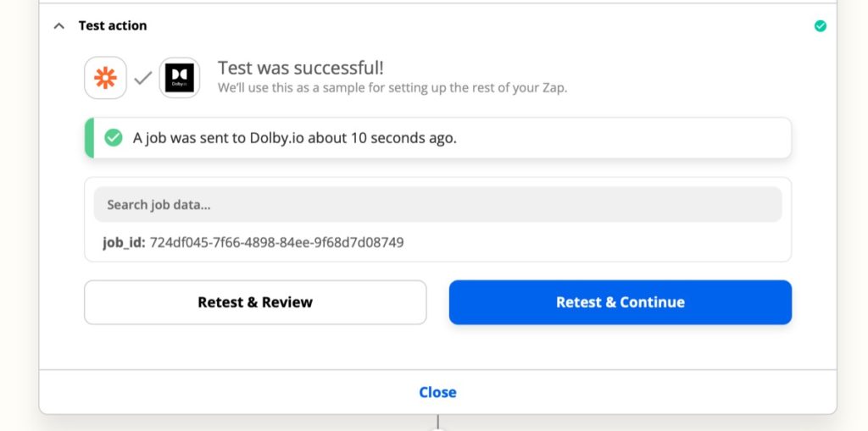Click the Test action section header
The image size is (868, 431).
point(113,25)
